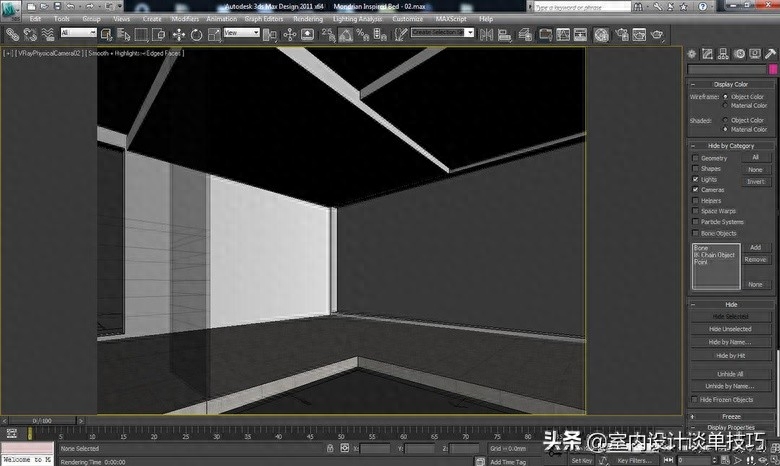This screenshot has width=780, height=466.
Task: Open the Material Editor icon
Action: pyautogui.click(x=601, y=35)
